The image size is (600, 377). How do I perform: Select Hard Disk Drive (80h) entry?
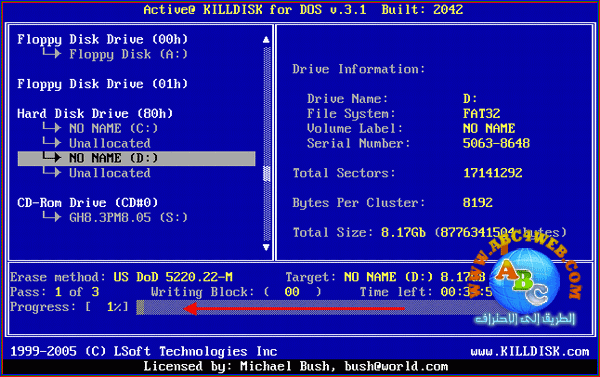point(95,114)
